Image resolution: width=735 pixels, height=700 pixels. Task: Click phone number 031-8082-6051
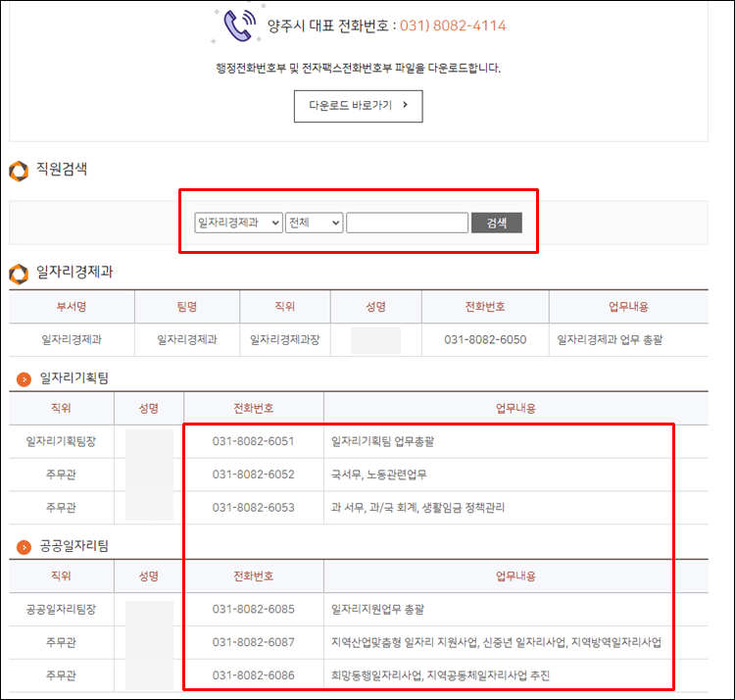(x=253, y=441)
